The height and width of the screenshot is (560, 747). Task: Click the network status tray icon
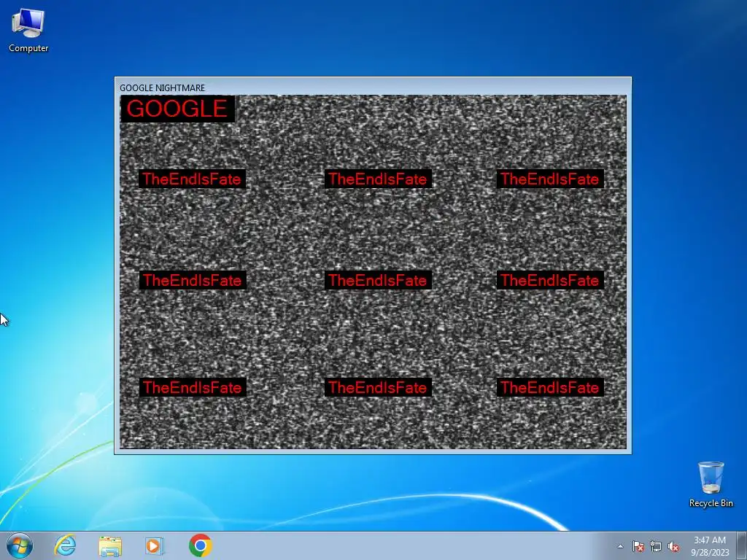click(x=656, y=546)
